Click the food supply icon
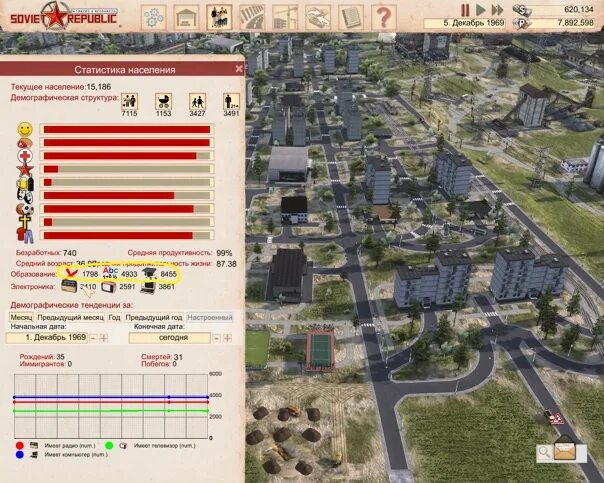This screenshot has height=483, width=604. click(x=25, y=143)
